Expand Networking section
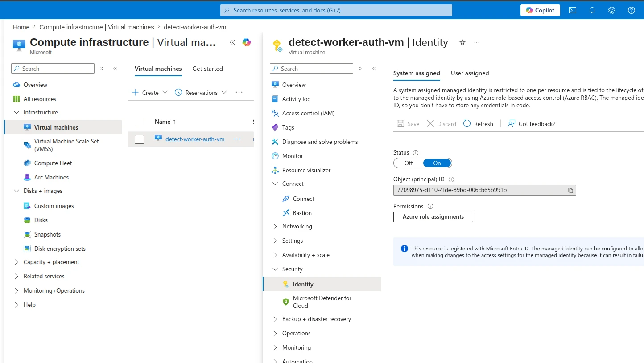 (297, 226)
